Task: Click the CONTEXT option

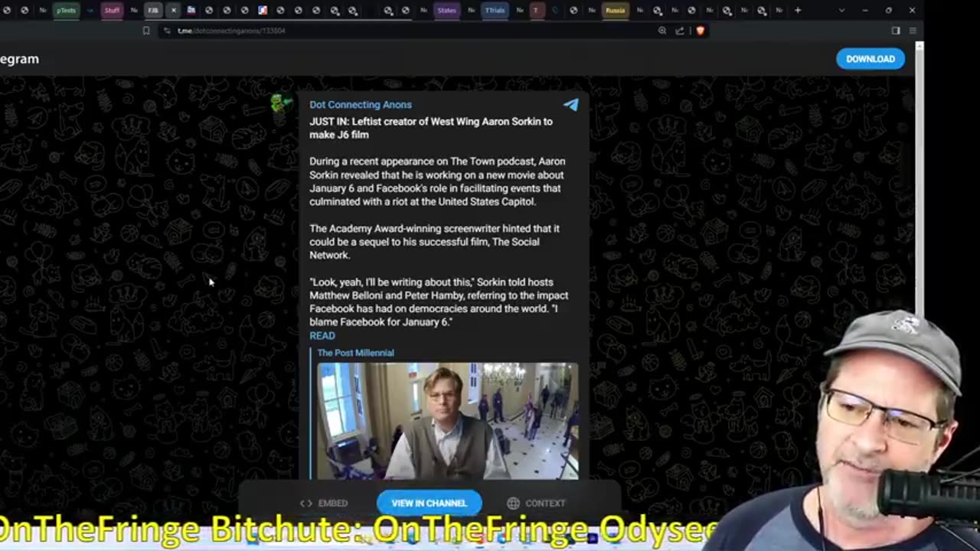Action: pos(536,503)
